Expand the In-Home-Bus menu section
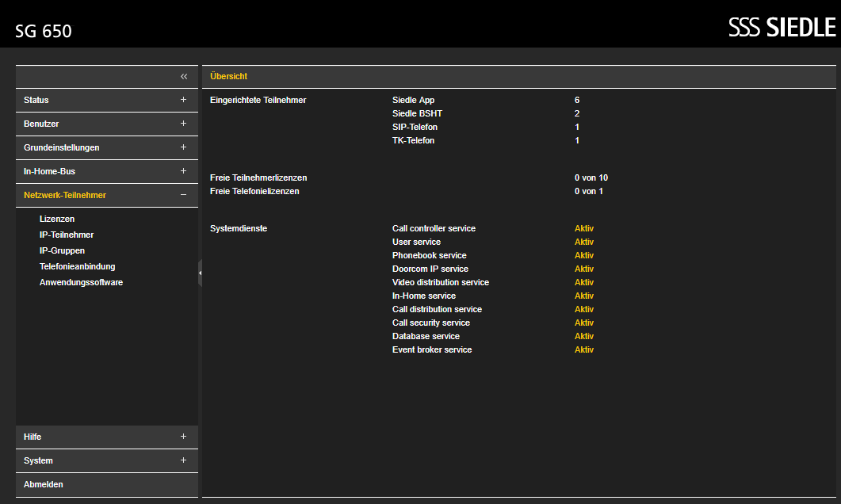The width and height of the screenshot is (841, 504). [107, 172]
